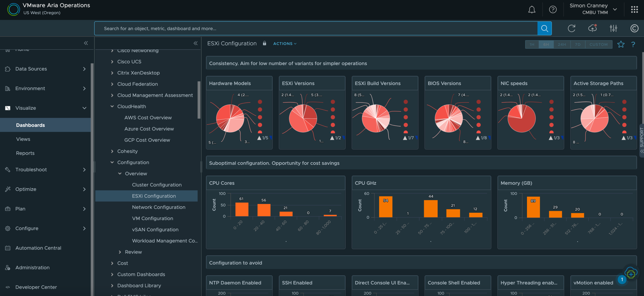Expand the Data Sources menu chevron
The width and height of the screenshot is (644, 296).
(84, 69)
